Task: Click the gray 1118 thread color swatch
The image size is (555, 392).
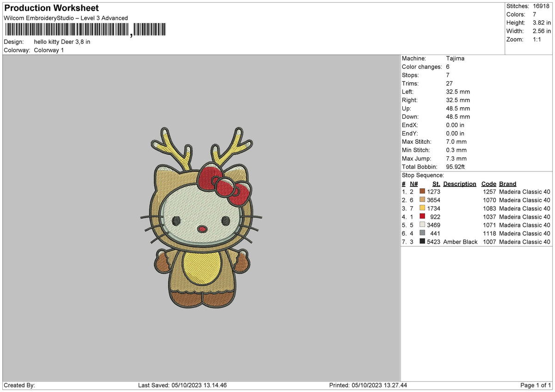Action: pos(422,233)
